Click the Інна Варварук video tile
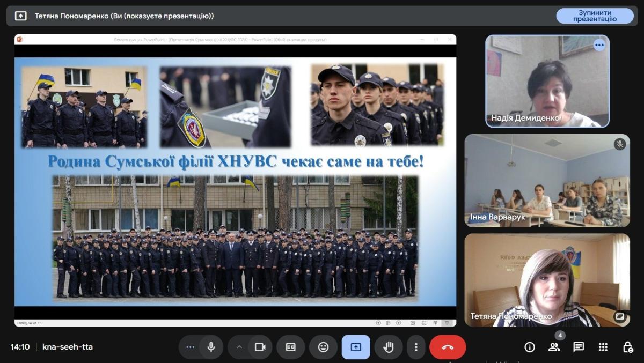Viewport: 644px width, 363px height. tap(547, 181)
